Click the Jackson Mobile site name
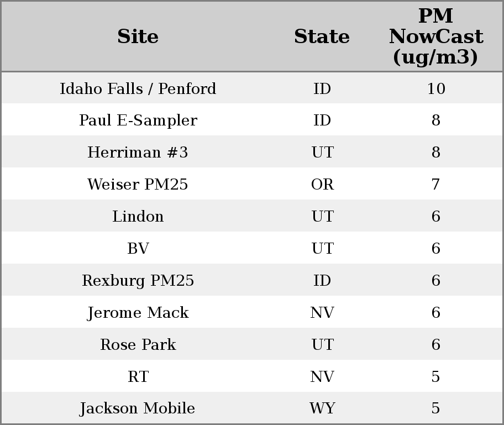The width and height of the screenshot is (504, 425). (138, 408)
